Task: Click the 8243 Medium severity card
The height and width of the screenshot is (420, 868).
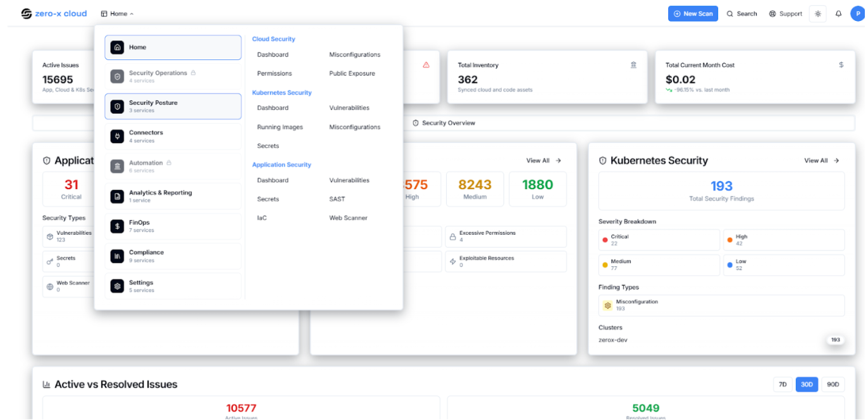Action: (x=475, y=189)
